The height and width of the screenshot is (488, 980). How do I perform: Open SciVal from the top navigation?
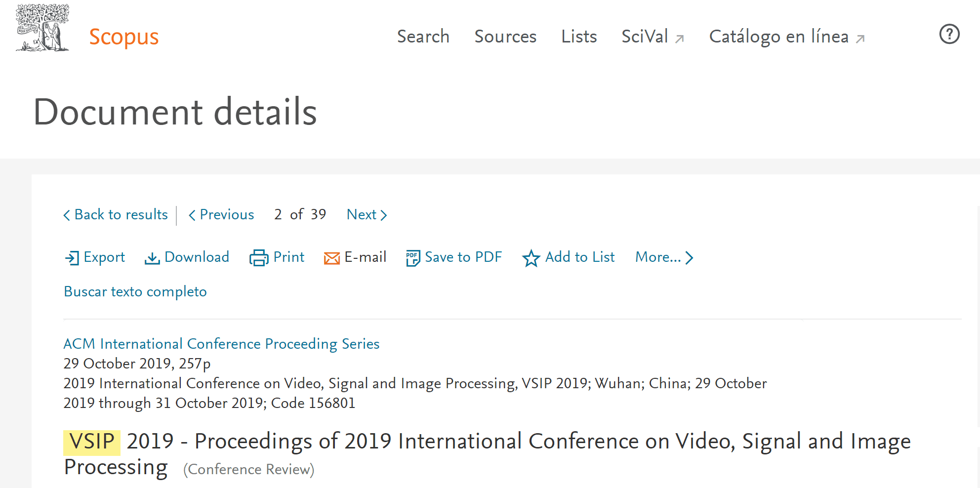click(x=645, y=37)
